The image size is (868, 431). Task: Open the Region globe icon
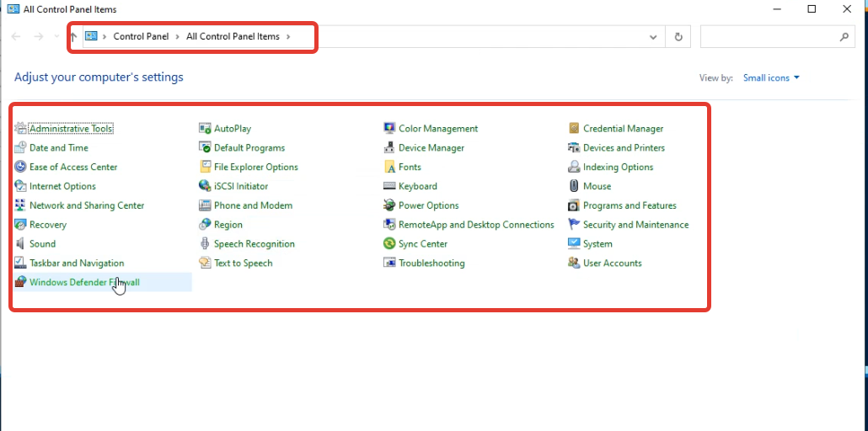point(205,225)
